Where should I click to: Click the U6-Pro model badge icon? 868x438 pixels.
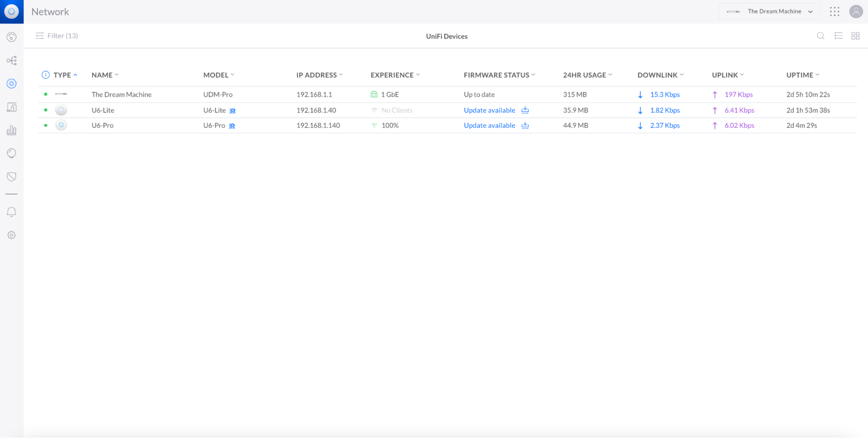click(232, 126)
